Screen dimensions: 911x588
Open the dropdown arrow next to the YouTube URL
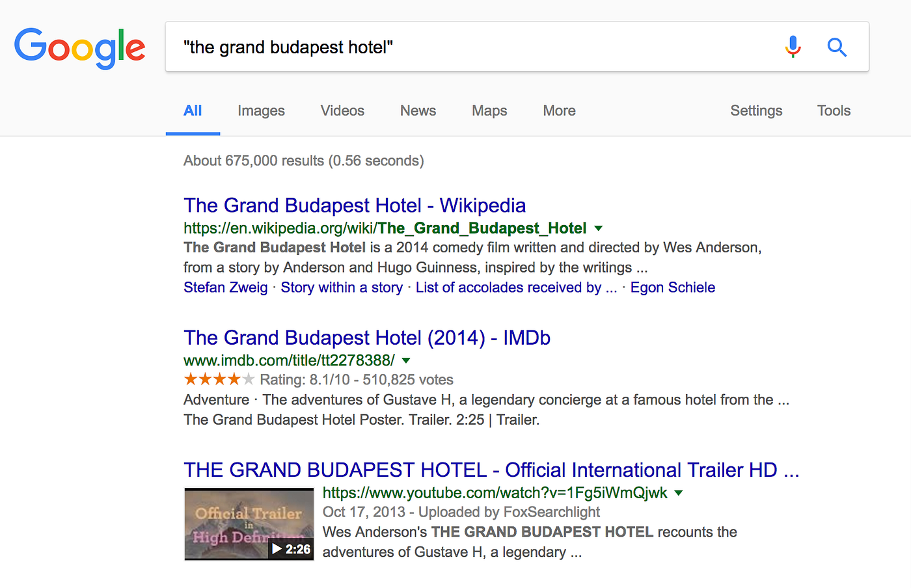pos(678,493)
